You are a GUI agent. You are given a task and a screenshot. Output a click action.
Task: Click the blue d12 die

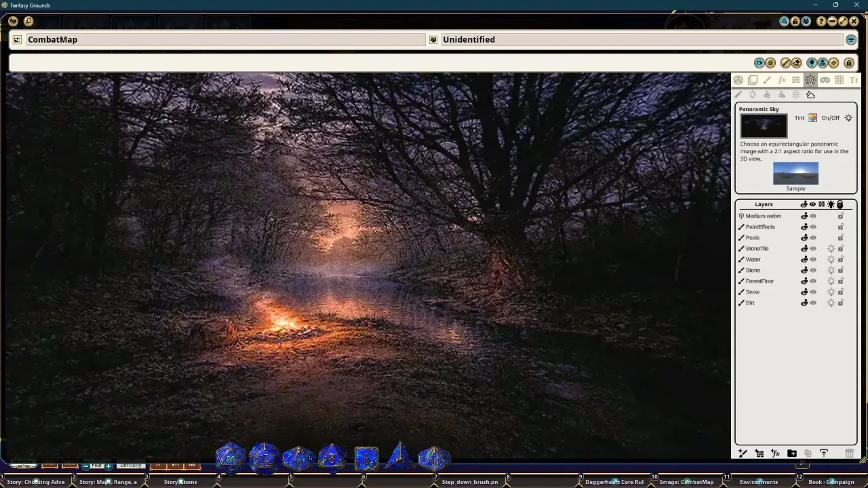coord(264,457)
